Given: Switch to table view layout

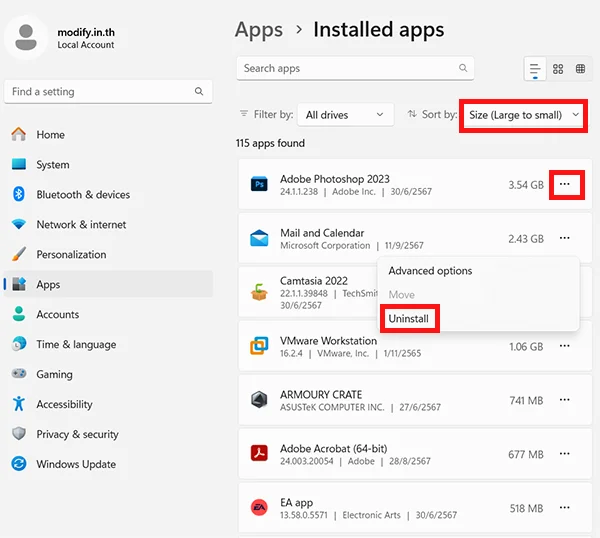Looking at the screenshot, I should pos(580,69).
